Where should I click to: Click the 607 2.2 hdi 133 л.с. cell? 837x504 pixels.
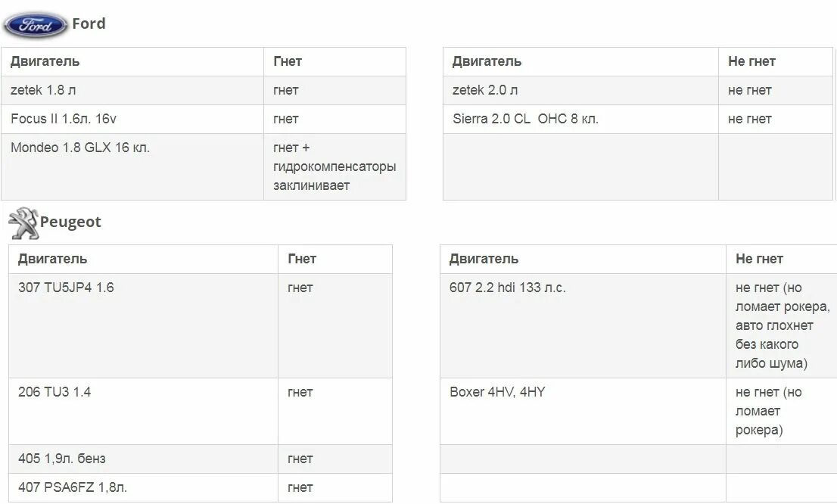pyautogui.click(x=583, y=325)
